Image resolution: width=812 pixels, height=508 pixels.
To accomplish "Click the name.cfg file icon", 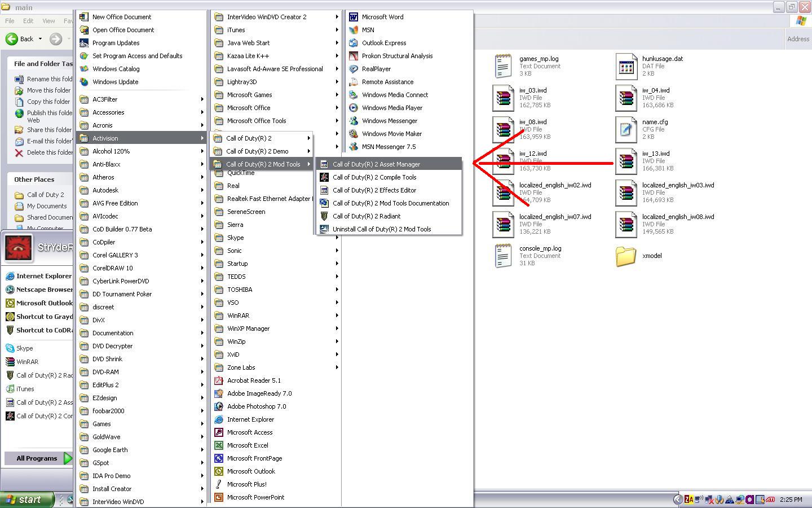I will 626,130.
